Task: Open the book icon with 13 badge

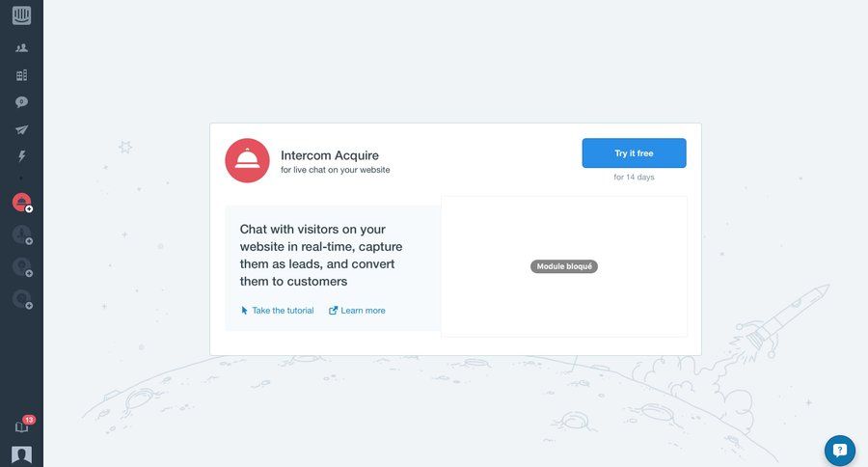Action: click(x=22, y=426)
